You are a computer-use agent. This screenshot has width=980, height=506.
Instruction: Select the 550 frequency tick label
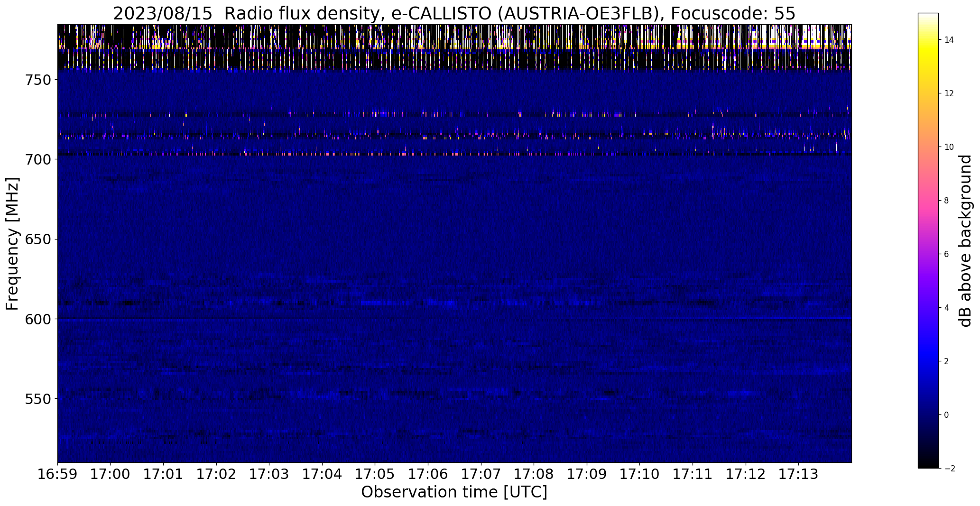tap(37, 399)
